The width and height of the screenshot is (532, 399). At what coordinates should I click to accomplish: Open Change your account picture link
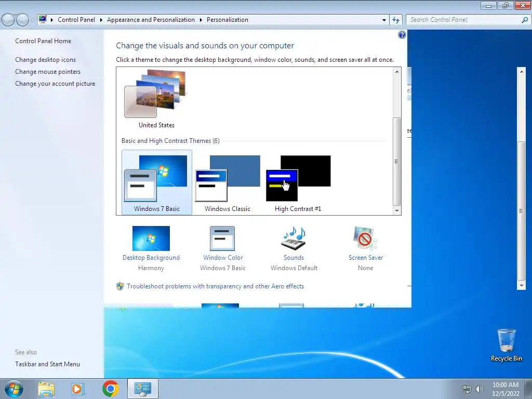click(55, 84)
